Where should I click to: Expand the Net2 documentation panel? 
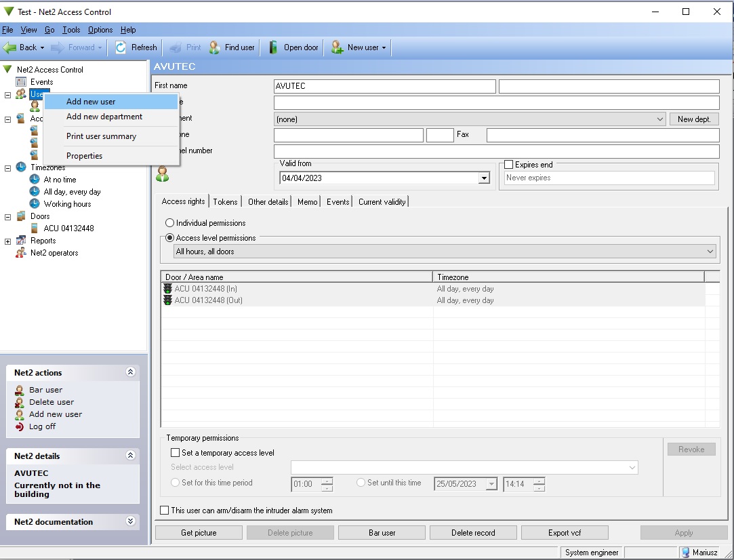pyautogui.click(x=131, y=521)
